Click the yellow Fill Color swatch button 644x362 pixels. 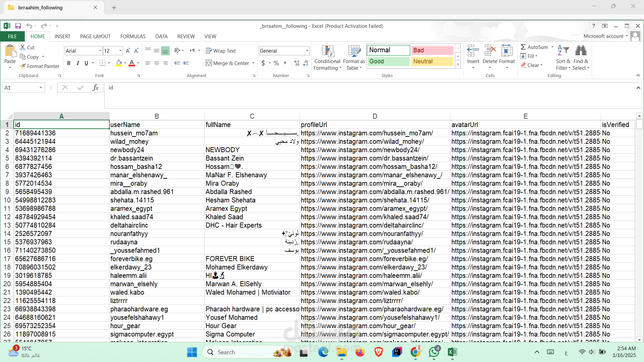[x=119, y=63]
